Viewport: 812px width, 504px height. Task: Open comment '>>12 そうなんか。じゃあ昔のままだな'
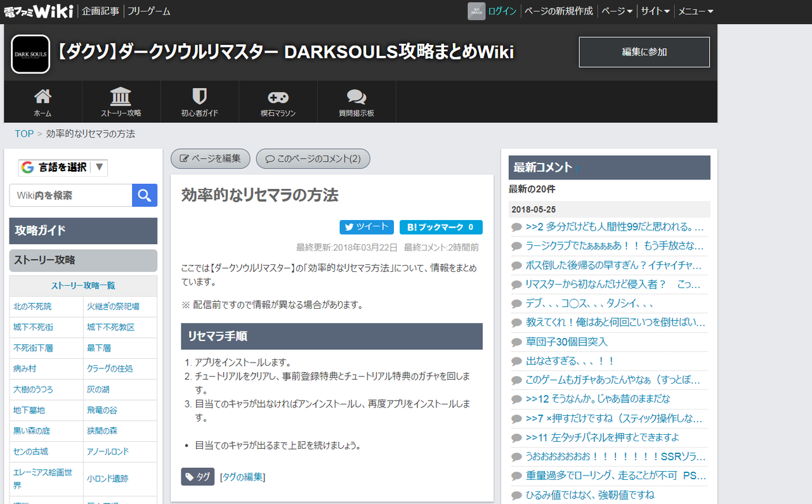pos(598,399)
